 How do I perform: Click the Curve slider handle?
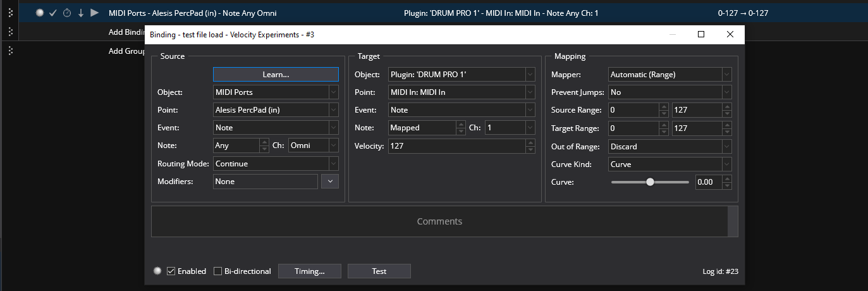[x=650, y=182]
